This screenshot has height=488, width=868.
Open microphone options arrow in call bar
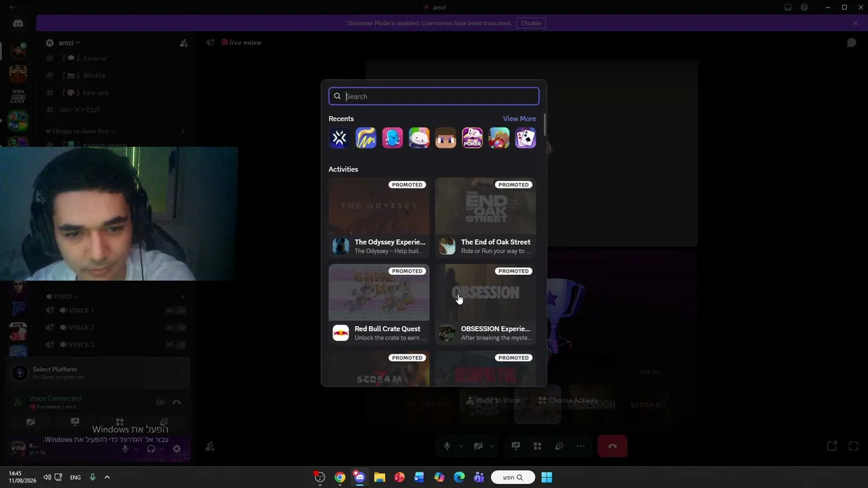[x=461, y=446]
